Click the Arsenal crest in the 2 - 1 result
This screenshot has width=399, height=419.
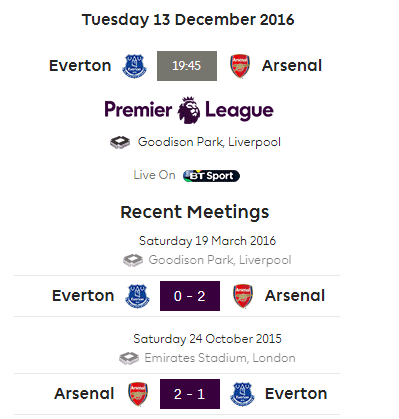138,394
